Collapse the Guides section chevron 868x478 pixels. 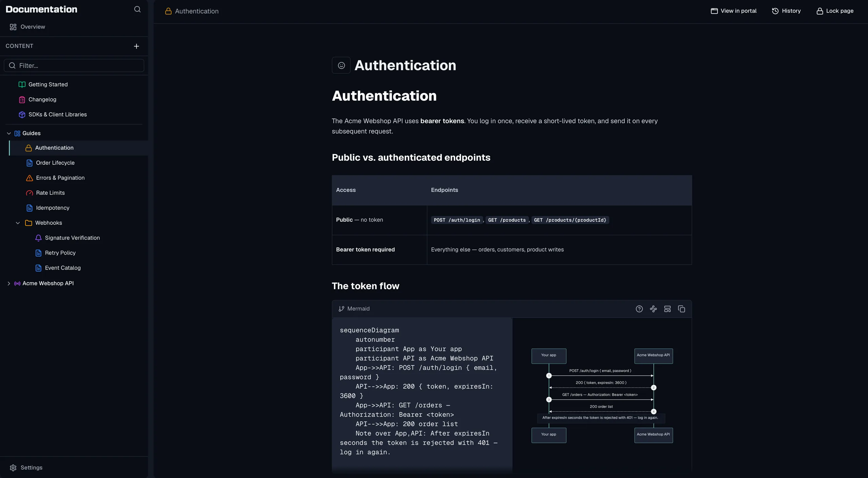pos(9,133)
